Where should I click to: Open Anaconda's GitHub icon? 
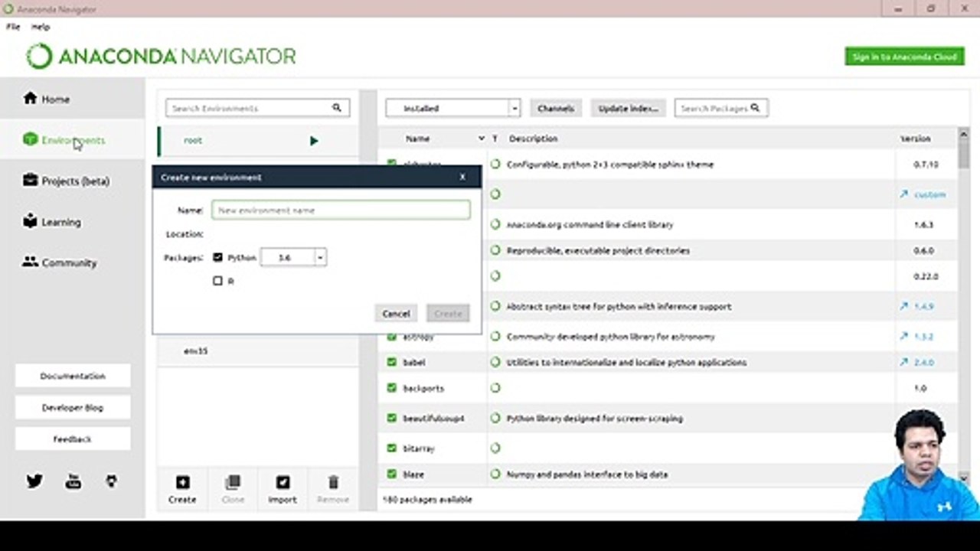[x=112, y=481]
